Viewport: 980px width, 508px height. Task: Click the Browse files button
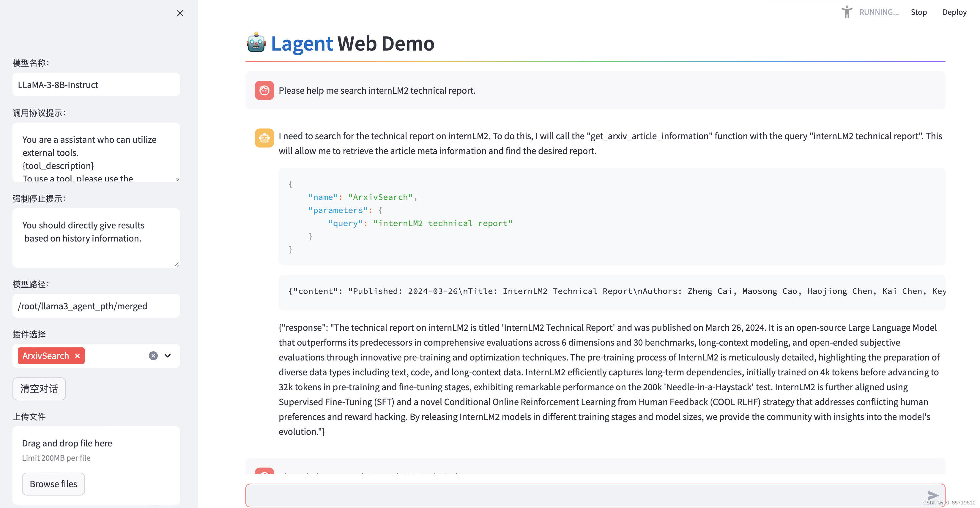pos(53,484)
